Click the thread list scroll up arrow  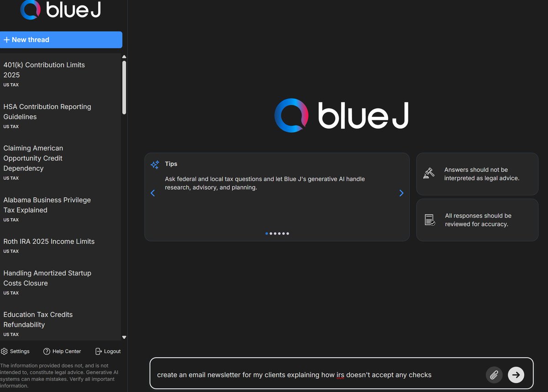click(124, 57)
